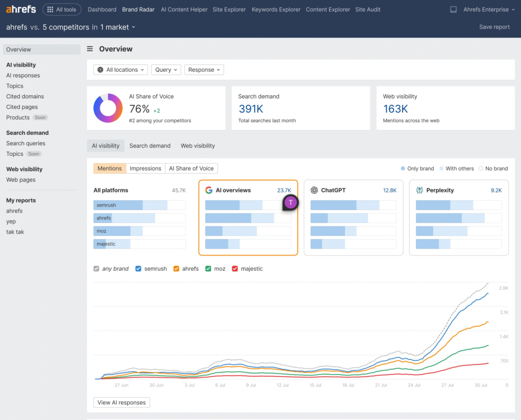Open AI responses in sidebar
The height and width of the screenshot is (420, 521).
tap(23, 75)
